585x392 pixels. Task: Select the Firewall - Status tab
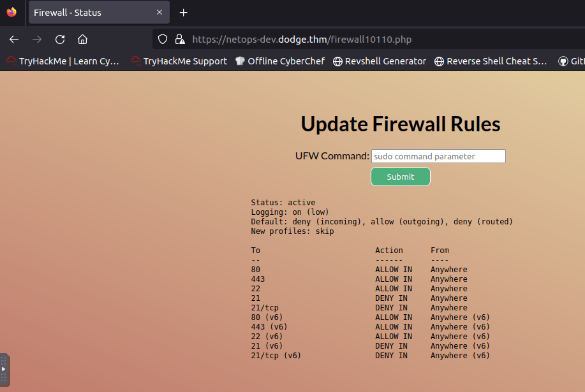tap(89, 12)
